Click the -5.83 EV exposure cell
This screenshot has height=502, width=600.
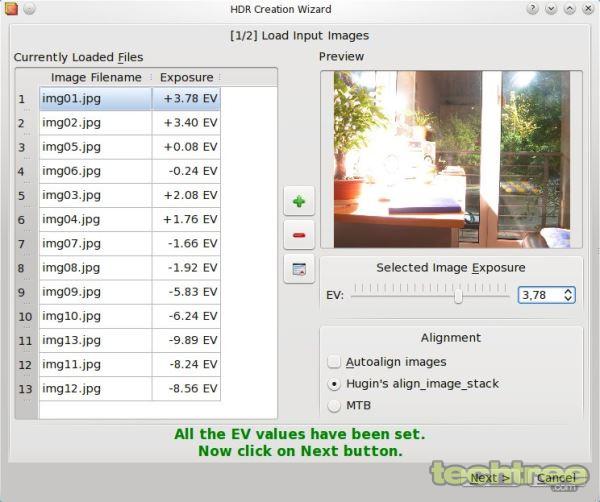click(x=186, y=292)
